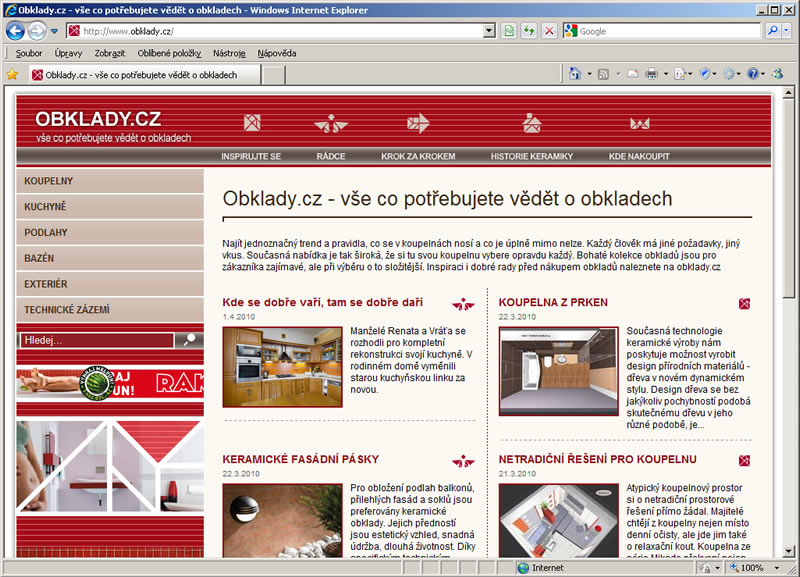Click the magnifier button beside Hledej field

(188, 340)
